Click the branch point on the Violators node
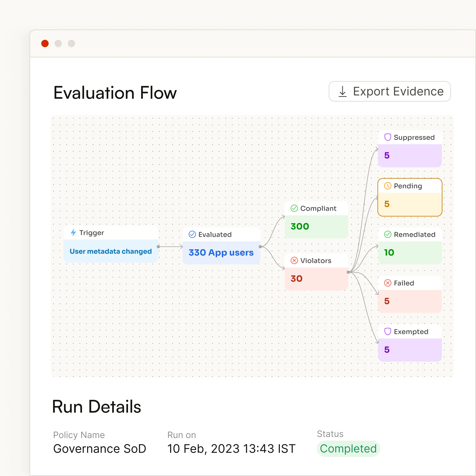 click(x=348, y=272)
